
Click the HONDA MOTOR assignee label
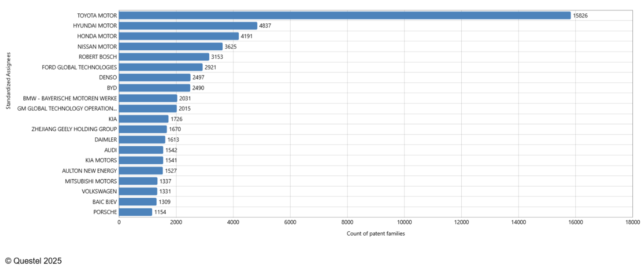tap(97, 36)
